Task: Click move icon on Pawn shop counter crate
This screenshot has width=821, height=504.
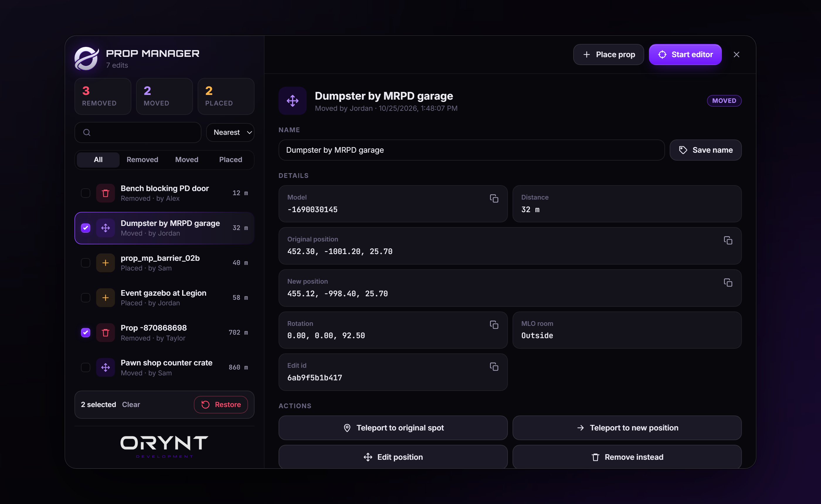Action: [x=105, y=367]
